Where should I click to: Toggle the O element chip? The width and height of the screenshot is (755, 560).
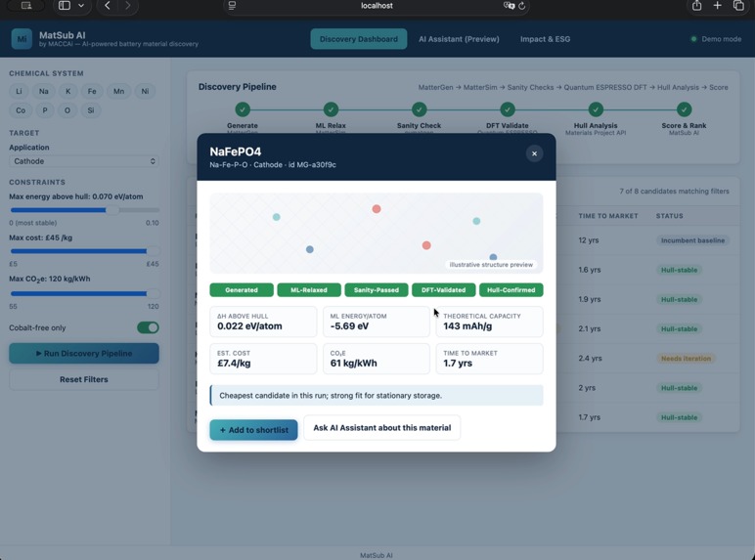click(67, 110)
